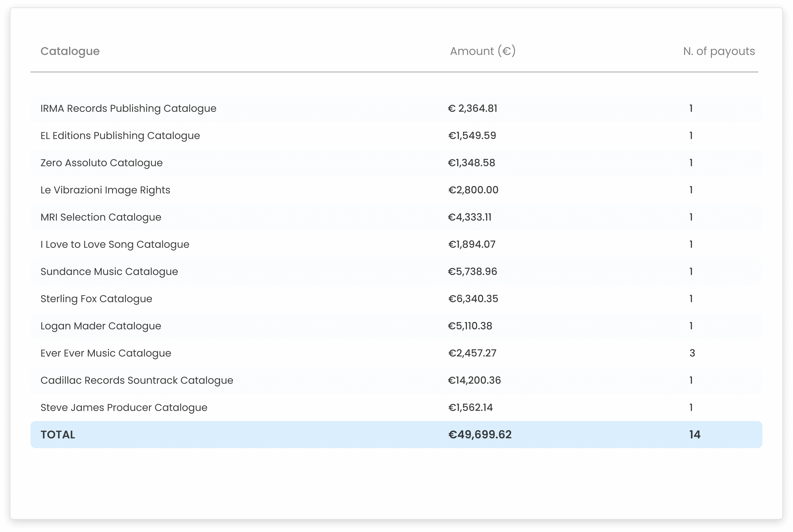The width and height of the screenshot is (793, 532).
Task: Click amount €2,800.00
Action: 473,190
